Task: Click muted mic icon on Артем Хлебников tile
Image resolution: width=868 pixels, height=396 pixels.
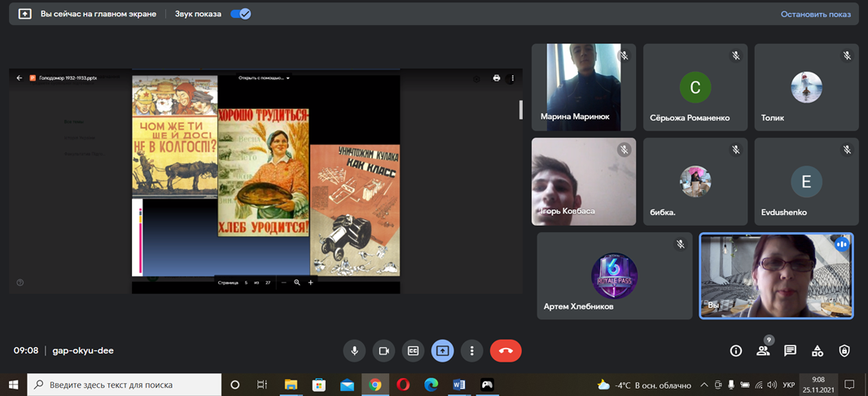Action: [x=681, y=244]
